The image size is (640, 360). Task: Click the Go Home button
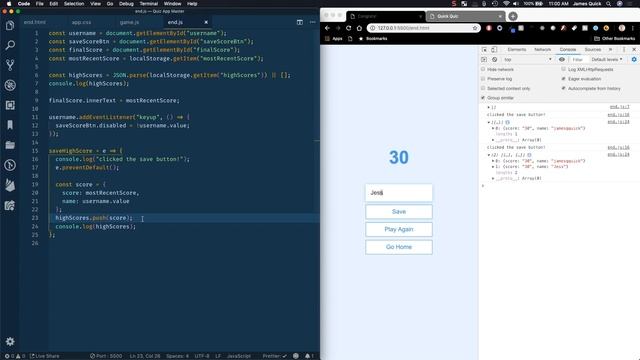tap(399, 247)
